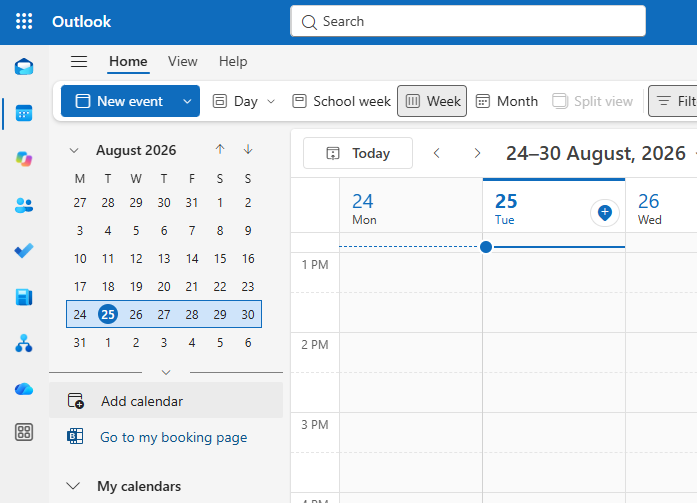The image size is (697, 503).
Task: Show previous week with left chevron
Action: coord(437,153)
